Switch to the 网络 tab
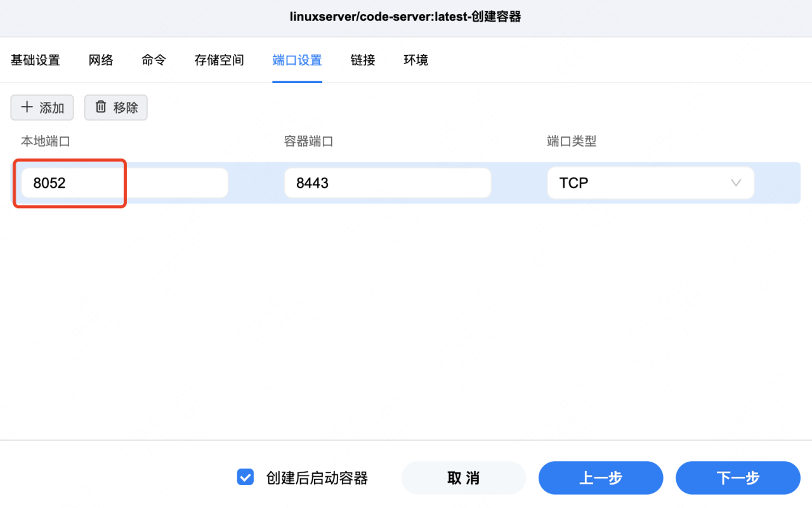The height and width of the screenshot is (508, 812). coord(100,60)
